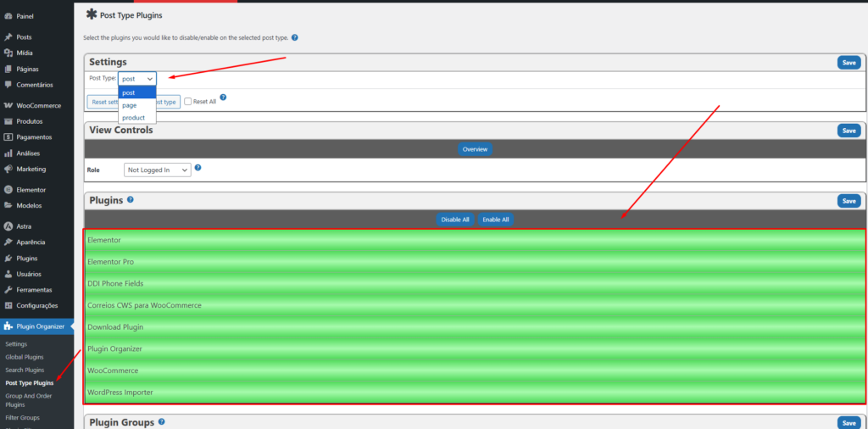Click the Plugin Organizer puzzle icon

click(x=8, y=326)
